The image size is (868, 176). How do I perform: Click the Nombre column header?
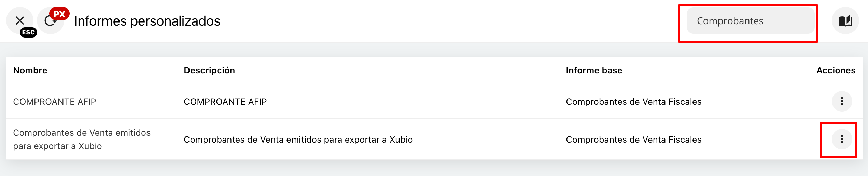pos(30,70)
